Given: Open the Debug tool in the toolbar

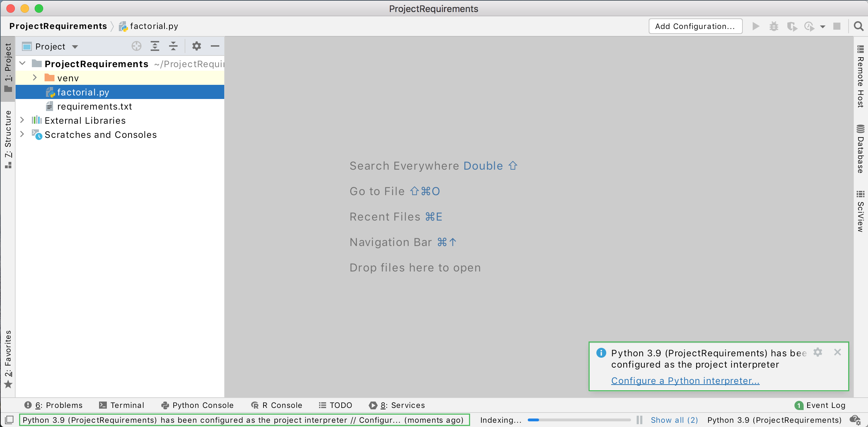Looking at the screenshot, I should coord(774,26).
